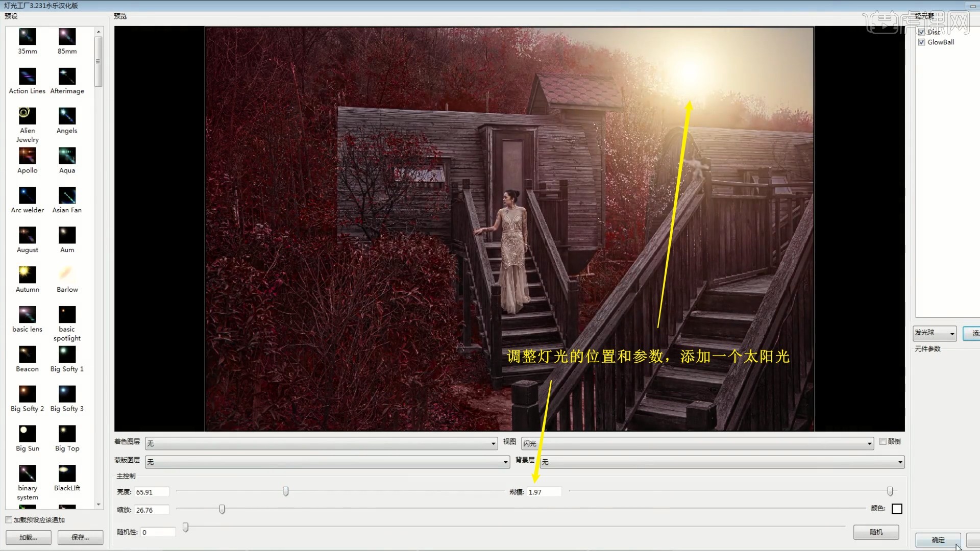Toggle the GlowBall element checkbox

click(x=922, y=42)
